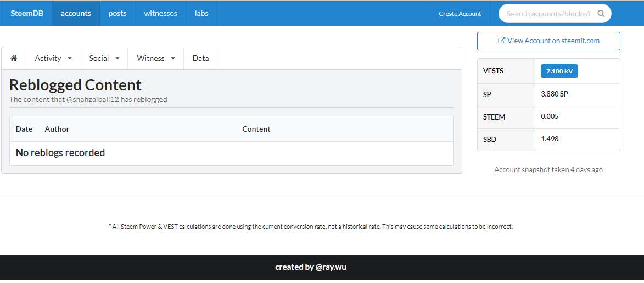Click the STEEM row label
This screenshot has width=644, height=283.
coord(494,117)
